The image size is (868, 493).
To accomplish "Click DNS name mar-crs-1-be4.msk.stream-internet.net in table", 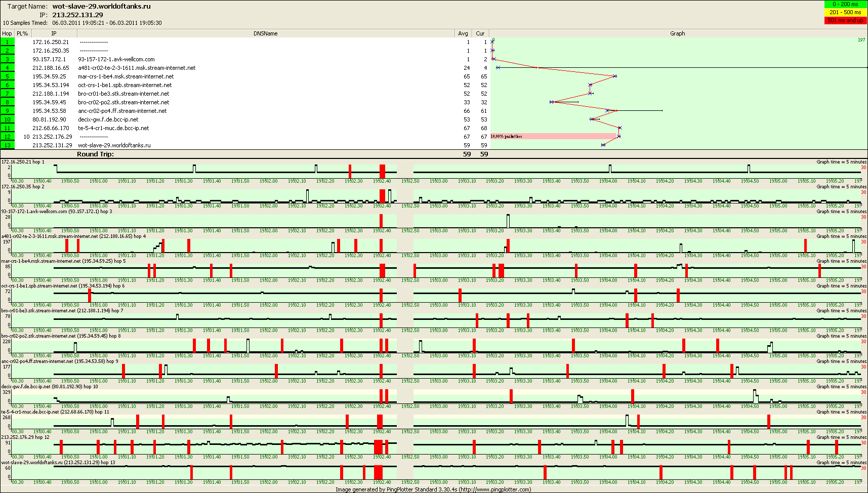I will 126,76.
